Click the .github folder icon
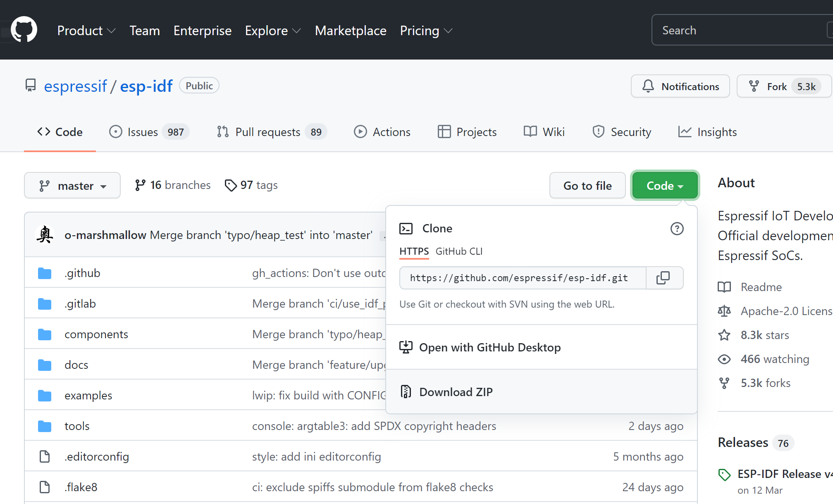The image size is (833, 504). coord(45,273)
